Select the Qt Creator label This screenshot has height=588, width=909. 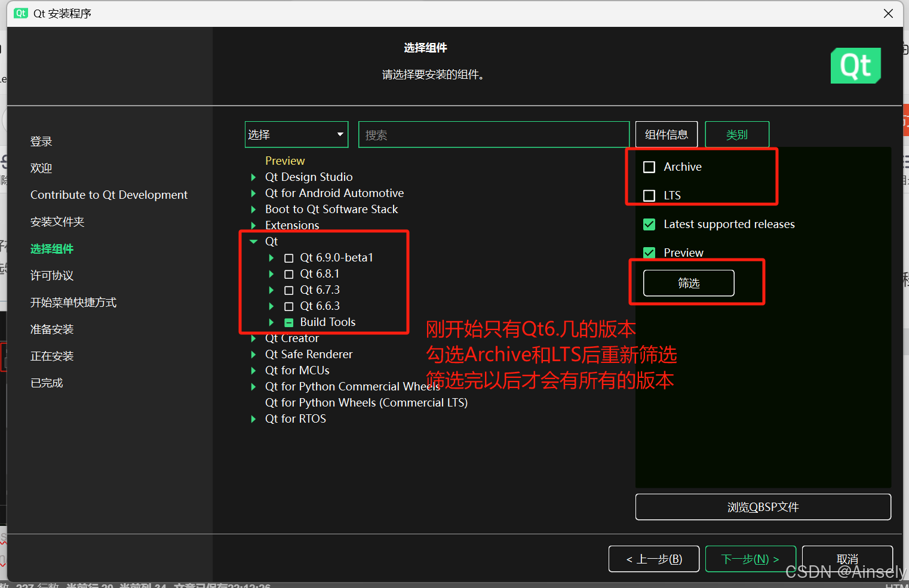[292, 338]
